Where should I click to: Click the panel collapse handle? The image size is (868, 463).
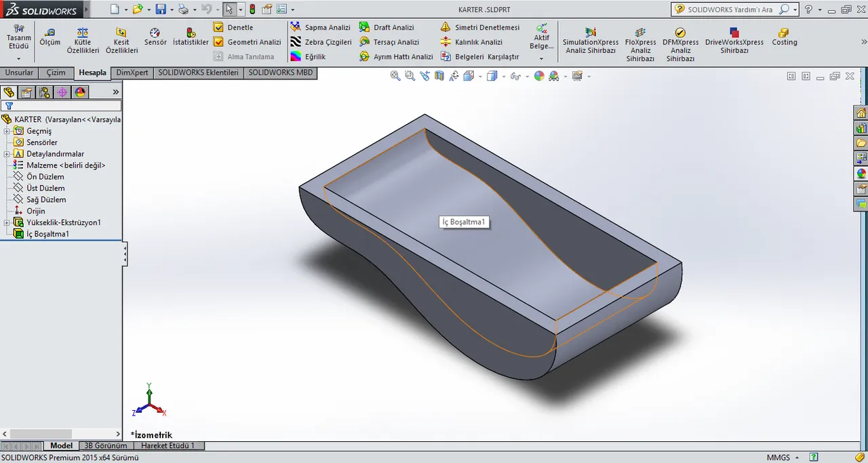[125, 255]
